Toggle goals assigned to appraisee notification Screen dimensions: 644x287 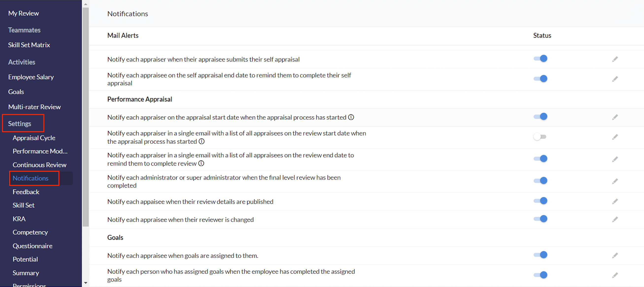pos(541,255)
